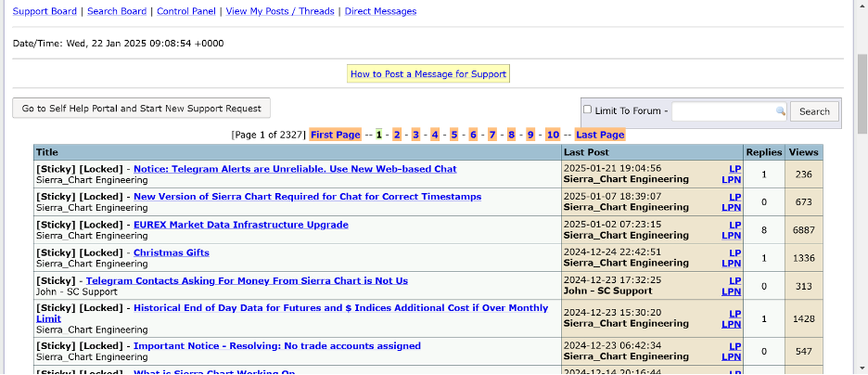
Task: Enable the Limit To Forum checkbox
Action: click(x=587, y=110)
